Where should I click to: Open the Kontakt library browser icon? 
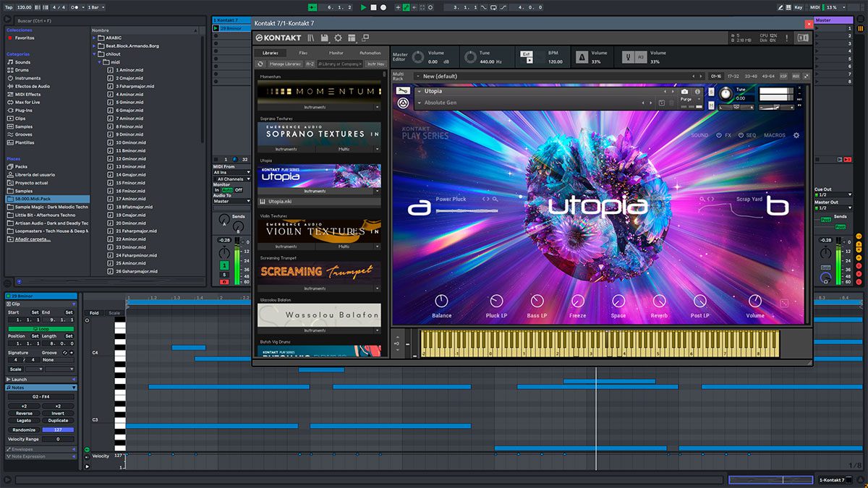(311, 38)
